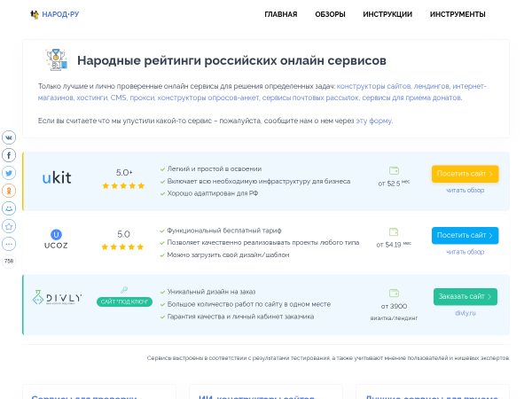Click feature text Хорошо адаптирован для РФ
The width and height of the screenshot is (532, 399).
click(x=213, y=193)
